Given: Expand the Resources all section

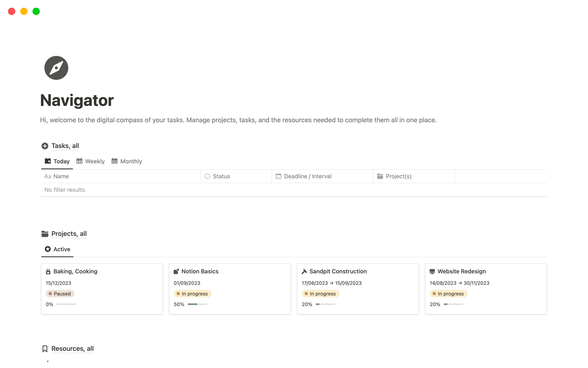Looking at the screenshot, I should point(72,348).
